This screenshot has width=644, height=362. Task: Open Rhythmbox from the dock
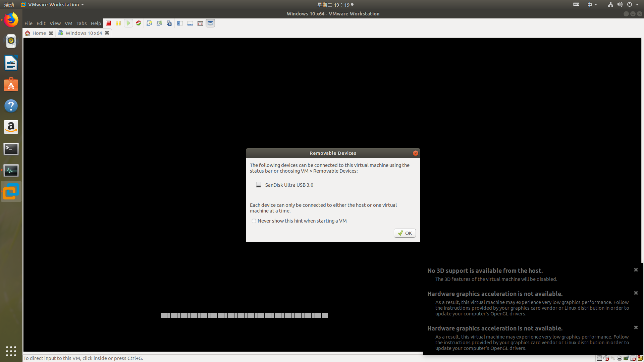[11, 42]
